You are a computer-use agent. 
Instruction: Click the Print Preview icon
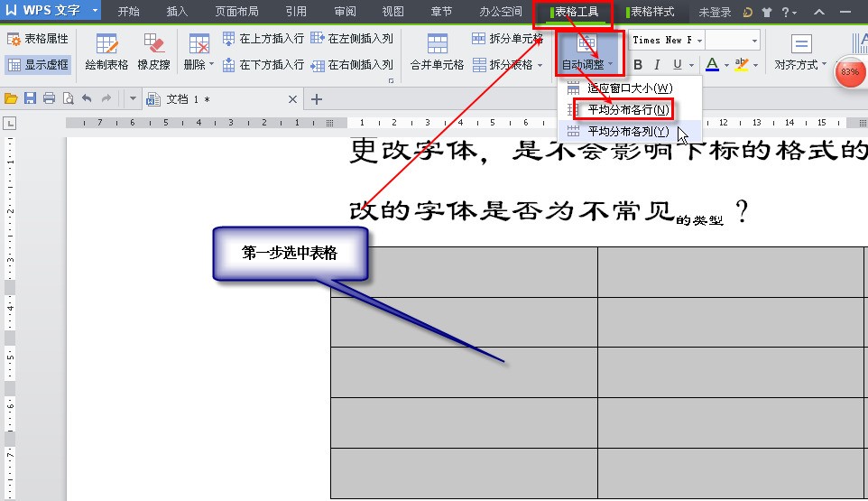pyautogui.click(x=68, y=99)
